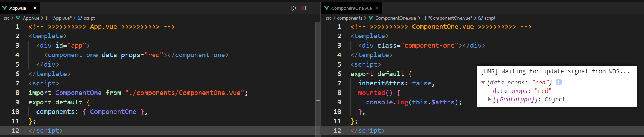This screenshot has height=137, width=644.
Task: Collapse the {data-props: "red"} console object
Action: 483,83
